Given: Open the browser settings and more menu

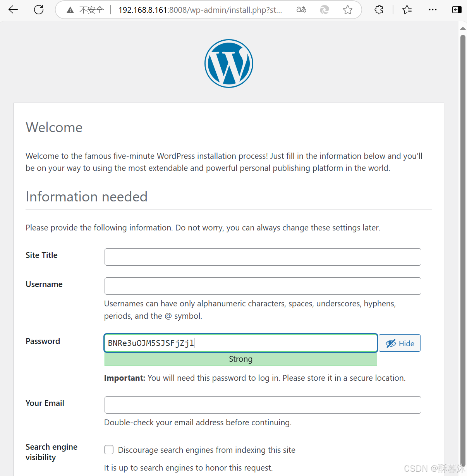Looking at the screenshot, I should coord(433,10).
